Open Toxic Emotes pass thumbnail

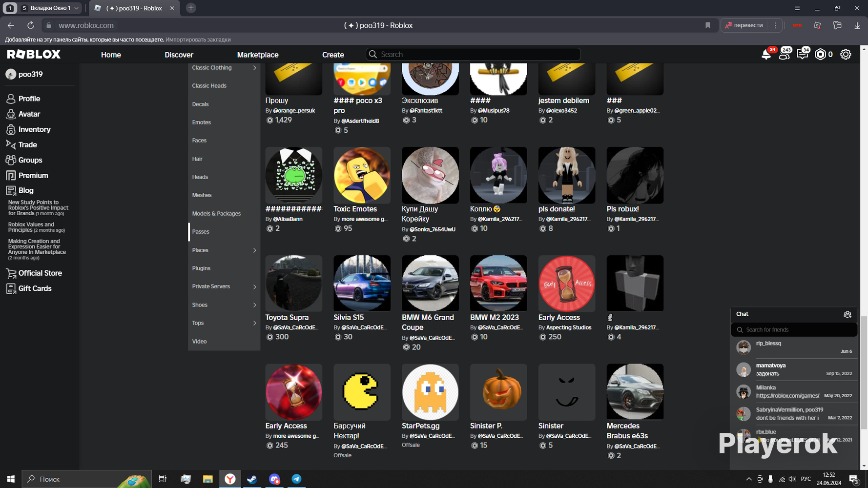[362, 175]
